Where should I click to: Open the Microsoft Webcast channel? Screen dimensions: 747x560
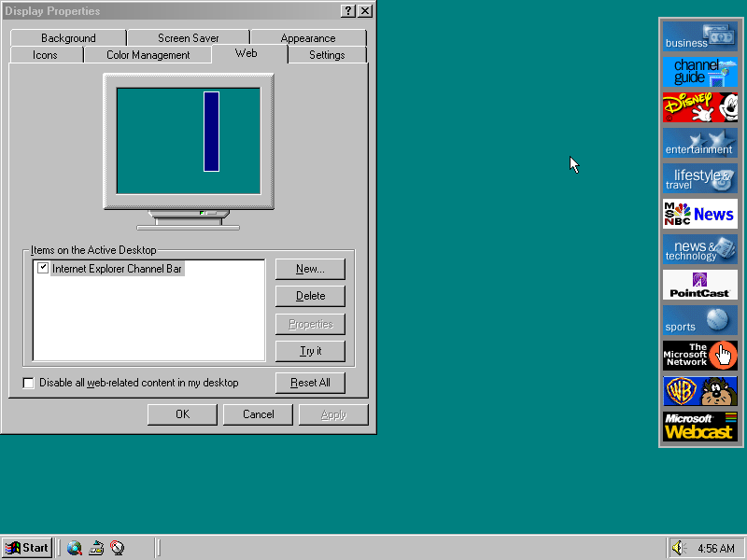coord(699,427)
